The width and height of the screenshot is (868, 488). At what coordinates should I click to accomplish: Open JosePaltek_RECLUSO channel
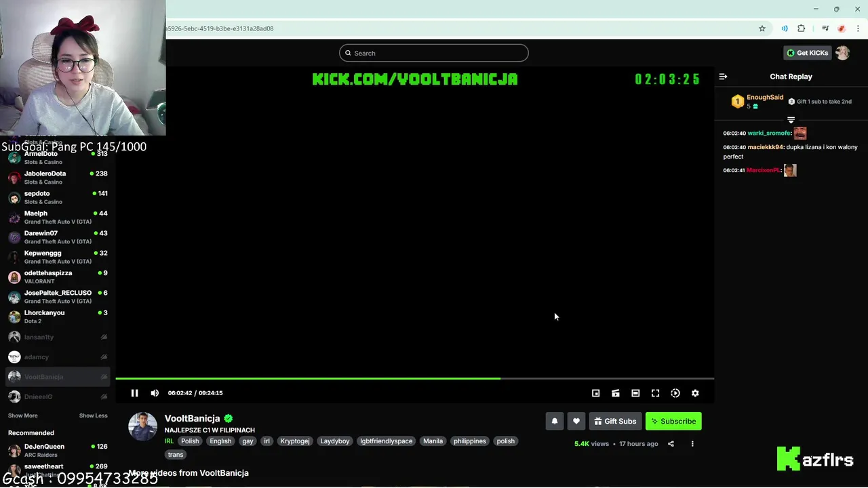pyautogui.click(x=58, y=297)
